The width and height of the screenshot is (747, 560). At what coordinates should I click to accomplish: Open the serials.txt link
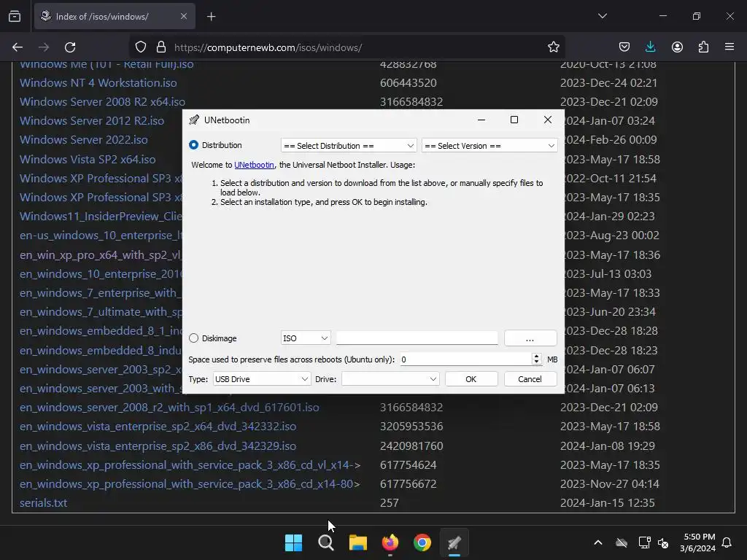click(43, 503)
